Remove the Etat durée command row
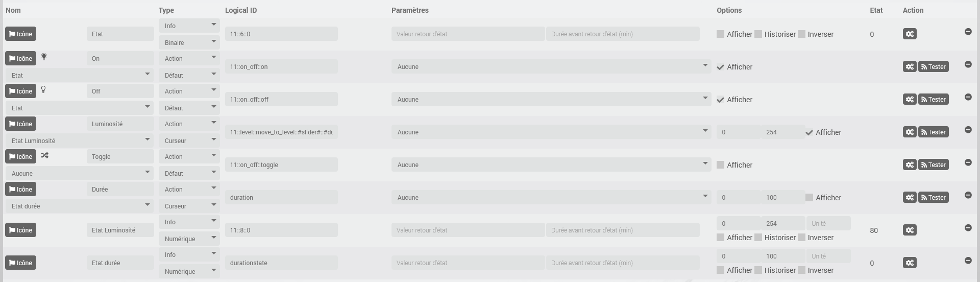The height and width of the screenshot is (282, 980). coord(968,261)
